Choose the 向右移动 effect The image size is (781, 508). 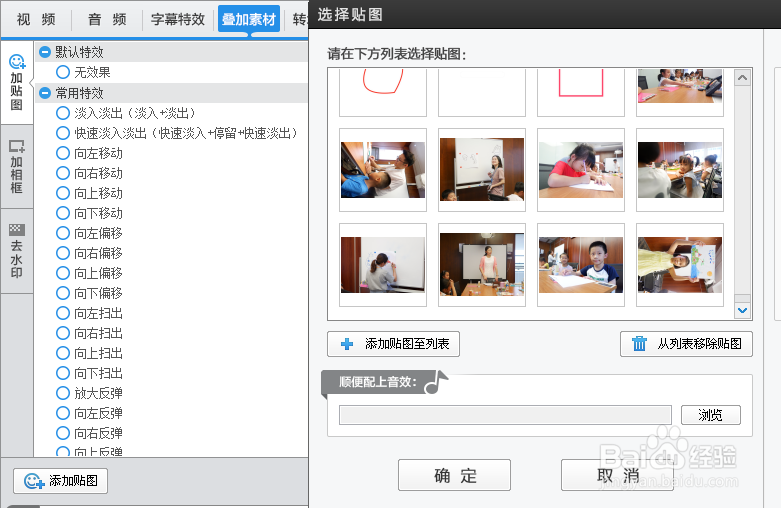click(x=63, y=173)
